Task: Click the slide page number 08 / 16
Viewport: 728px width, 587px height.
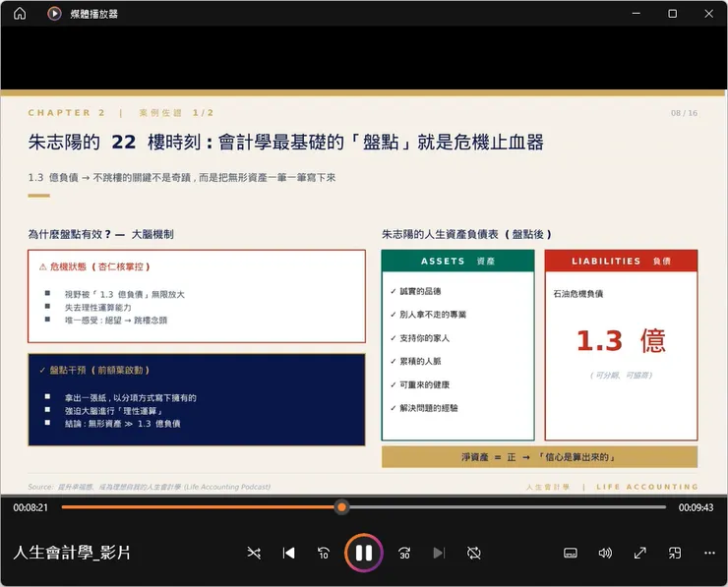Action: click(684, 113)
